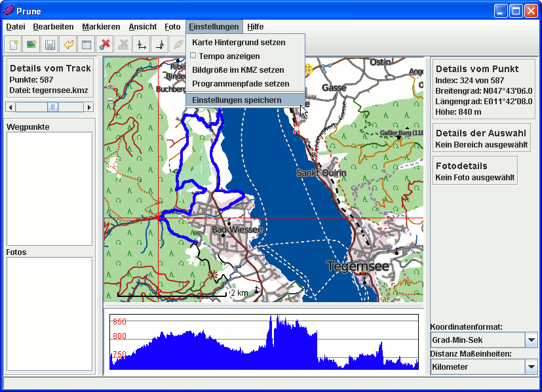
Task: Open the edit point table icon
Action: [x=86, y=45]
